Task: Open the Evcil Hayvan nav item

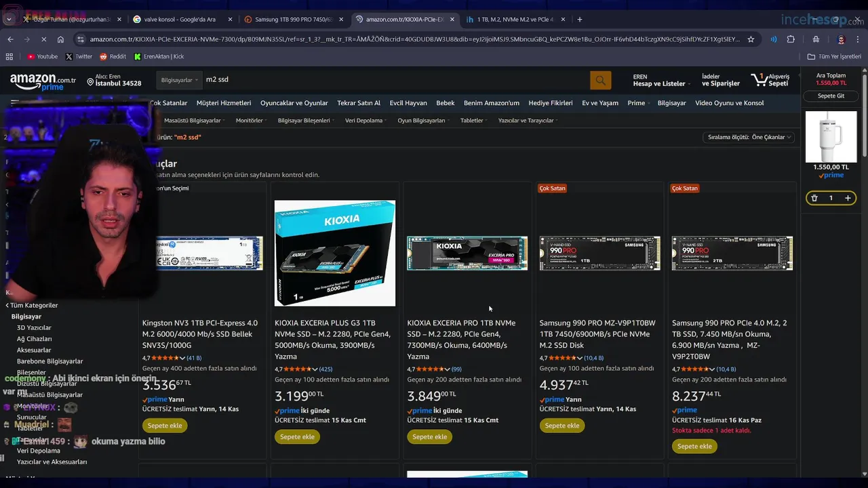Action: click(x=408, y=103)
